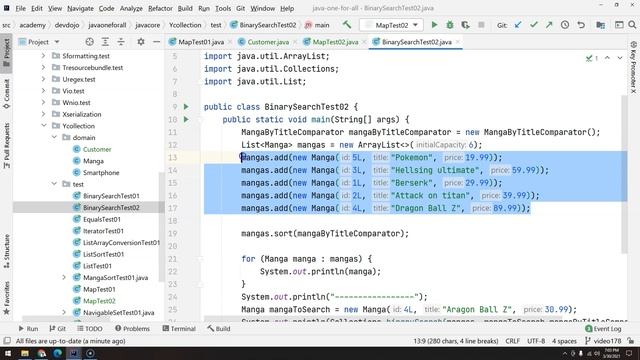
Task: Open Windows Start menu
Action: pyautogui.click(x=8, y=353)
